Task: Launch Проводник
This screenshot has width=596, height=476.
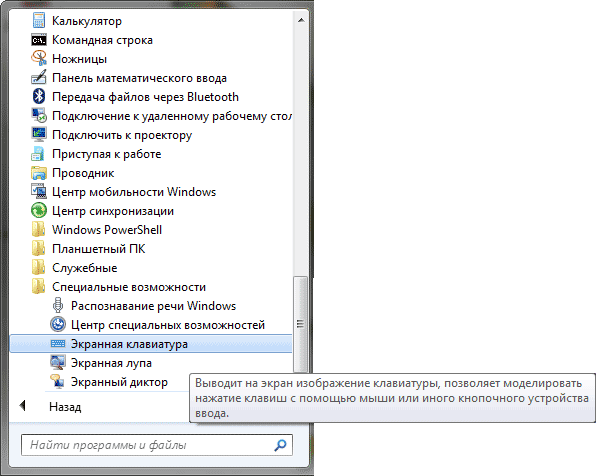Action: [83, 173]
